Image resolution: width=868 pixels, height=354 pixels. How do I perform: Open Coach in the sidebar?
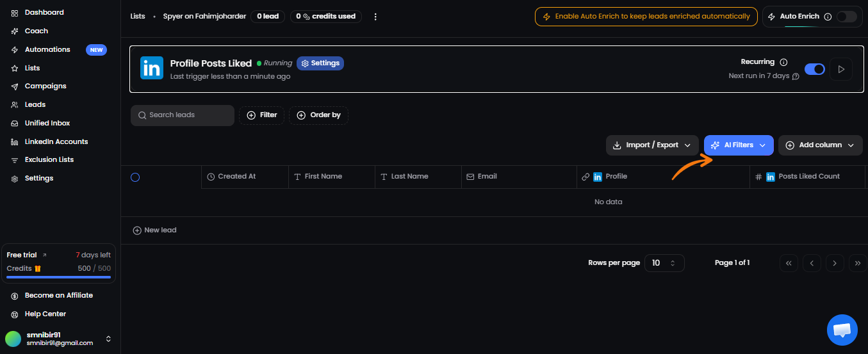click(x=37, y=31)
